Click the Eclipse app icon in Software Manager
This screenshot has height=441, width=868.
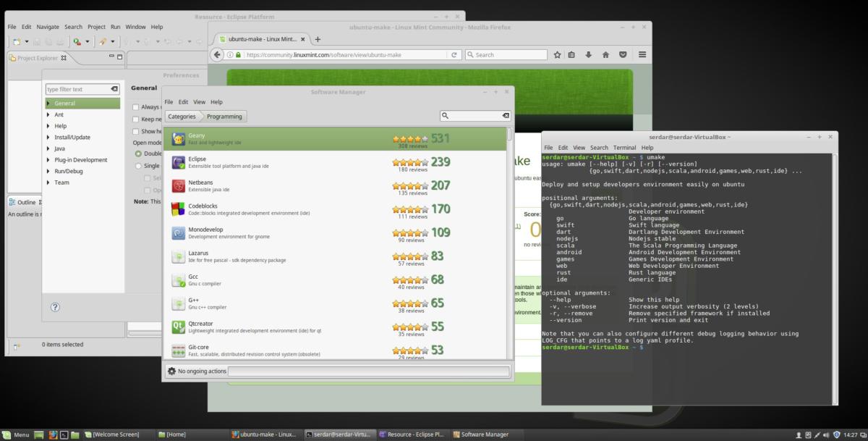[179, 162]
